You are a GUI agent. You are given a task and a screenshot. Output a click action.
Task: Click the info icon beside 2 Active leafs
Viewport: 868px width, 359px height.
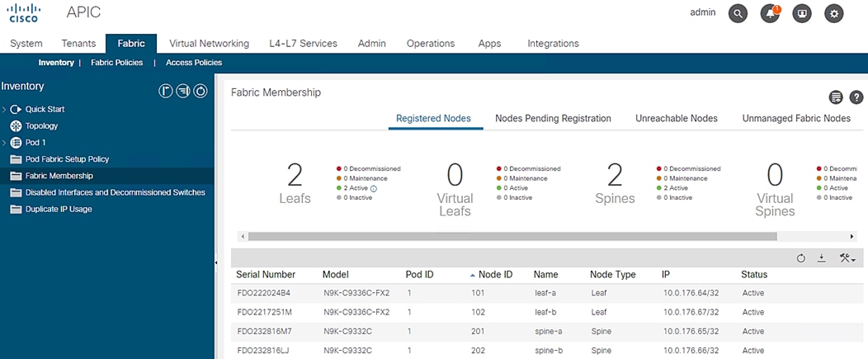(x=374, y=188)
